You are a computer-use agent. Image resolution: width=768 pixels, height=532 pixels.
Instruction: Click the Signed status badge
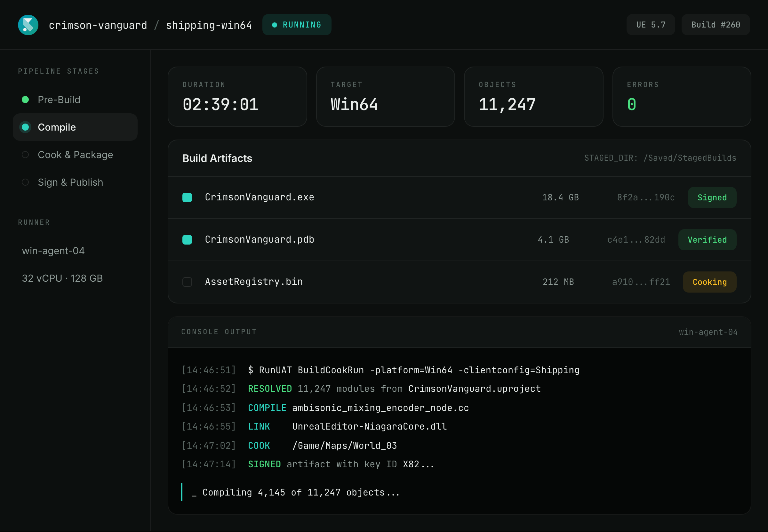coord(712,198)
